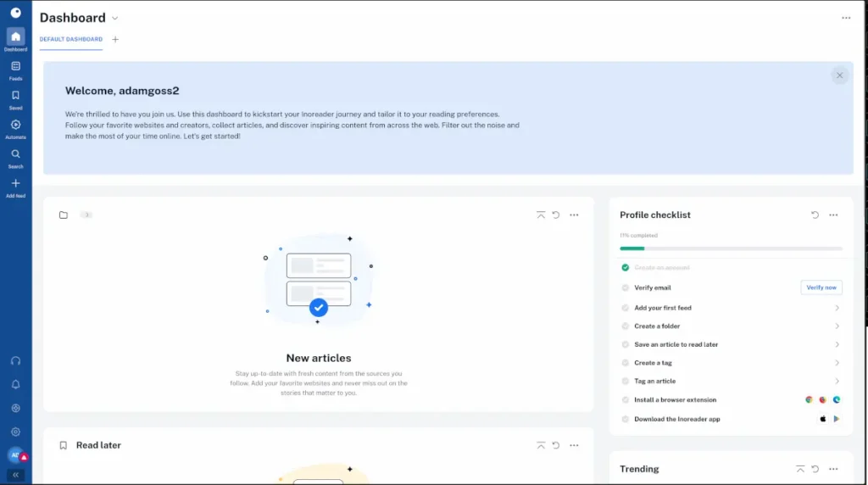Click the Verify email checklist circle
Screen dimensions: 868x485
click(625, 288)
